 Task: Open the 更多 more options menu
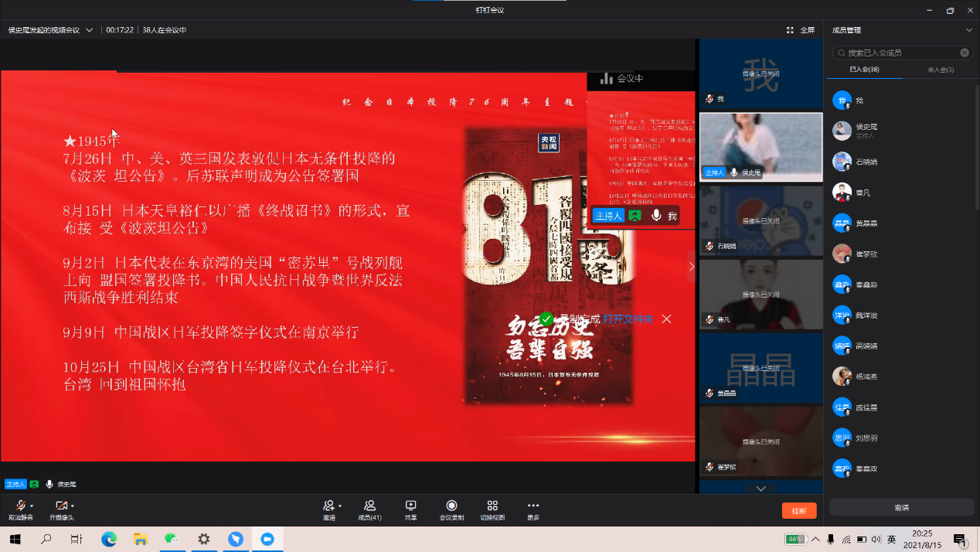click(x=533, y=506)
